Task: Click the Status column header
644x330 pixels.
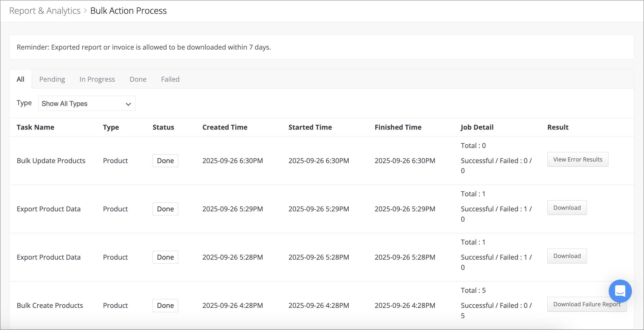Action: click(x=163, y=127)
